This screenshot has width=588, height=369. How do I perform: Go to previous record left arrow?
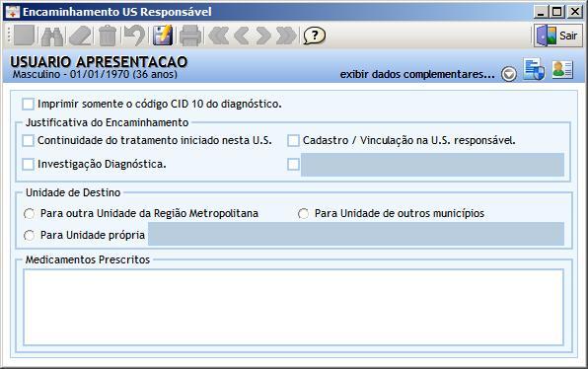click(x=242, y=36)
